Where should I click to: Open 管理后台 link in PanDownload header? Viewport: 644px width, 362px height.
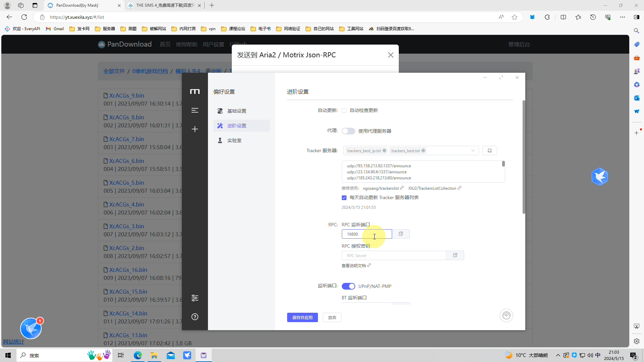tap(519, 44)
